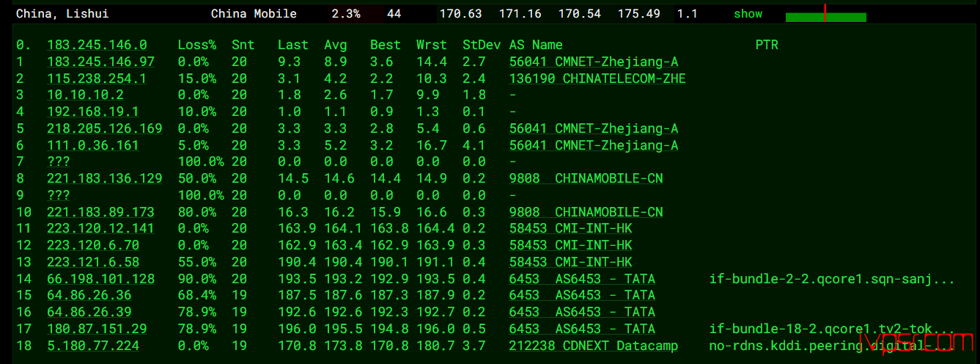This screenshot has height=364, width=980.
Task: Click the 15.0% loss value in hop 2
Action: pos(197,79)
